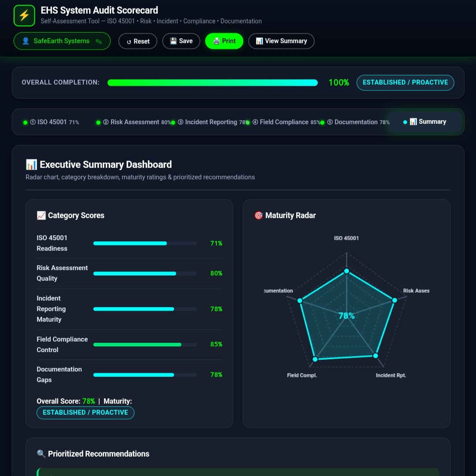The width and height of the screenshot is (476, 476).
Task: Click the bar chart icon on the Summary tab
Action: (x=413, y=122)
